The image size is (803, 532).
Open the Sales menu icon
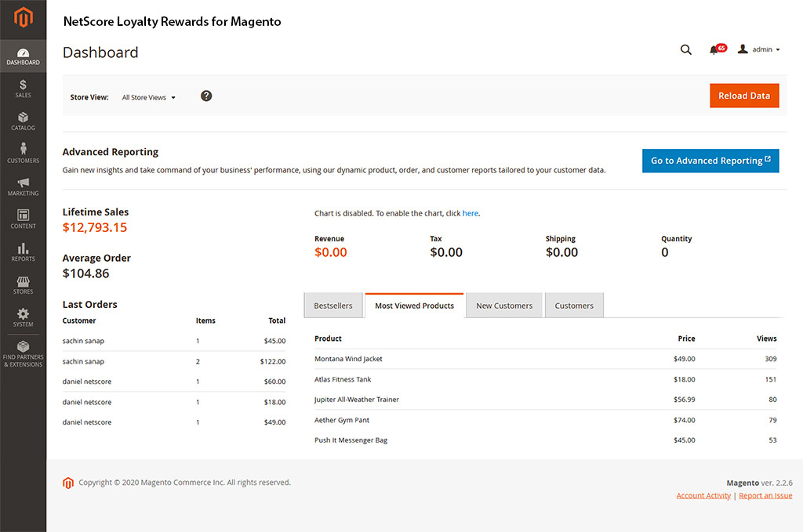[x=23, y=88]
